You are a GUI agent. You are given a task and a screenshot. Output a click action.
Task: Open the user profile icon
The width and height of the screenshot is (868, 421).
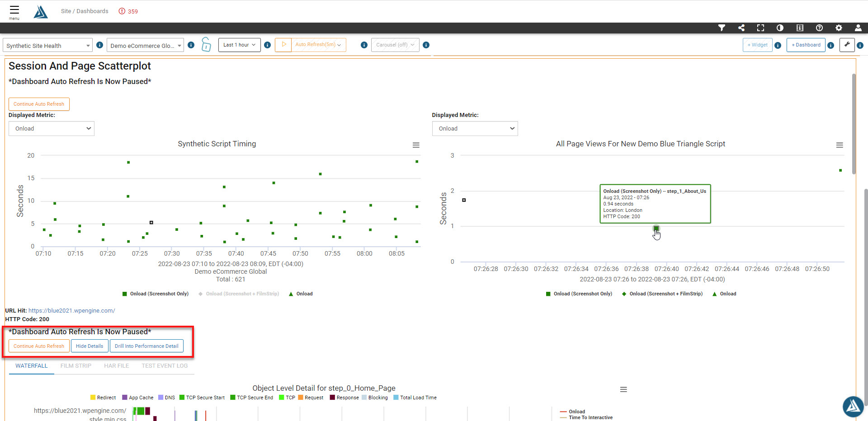(858, 28)
